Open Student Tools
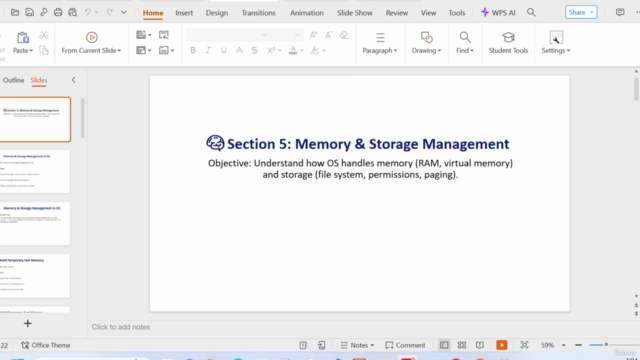 (x=509, y=43)
